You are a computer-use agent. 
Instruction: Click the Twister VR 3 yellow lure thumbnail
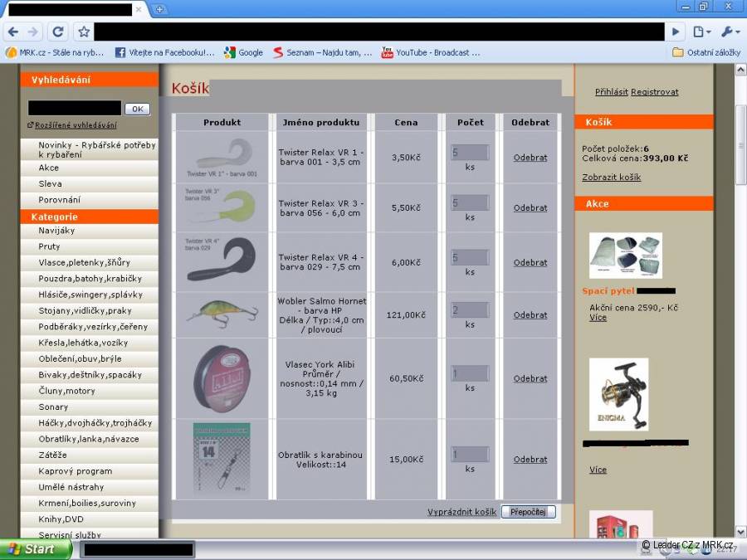222,207
